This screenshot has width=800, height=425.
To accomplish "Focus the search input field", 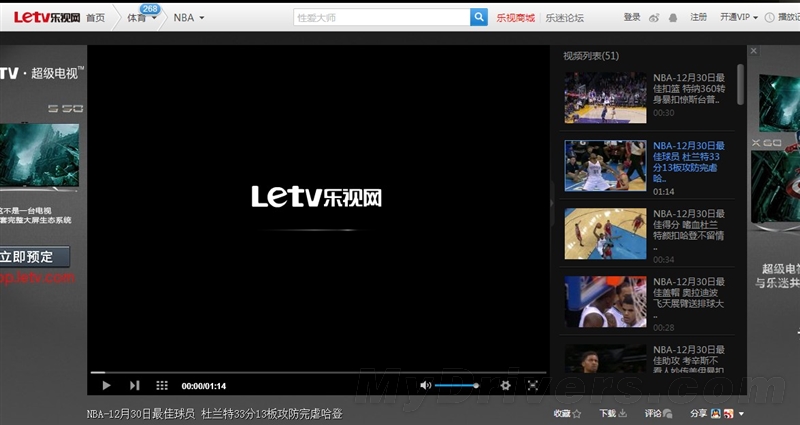I will [x=382, y=17].
